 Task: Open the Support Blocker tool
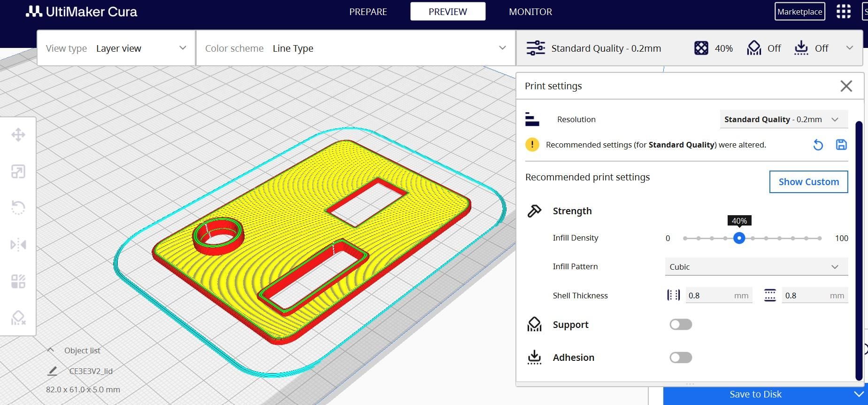(x=18, y=318)
